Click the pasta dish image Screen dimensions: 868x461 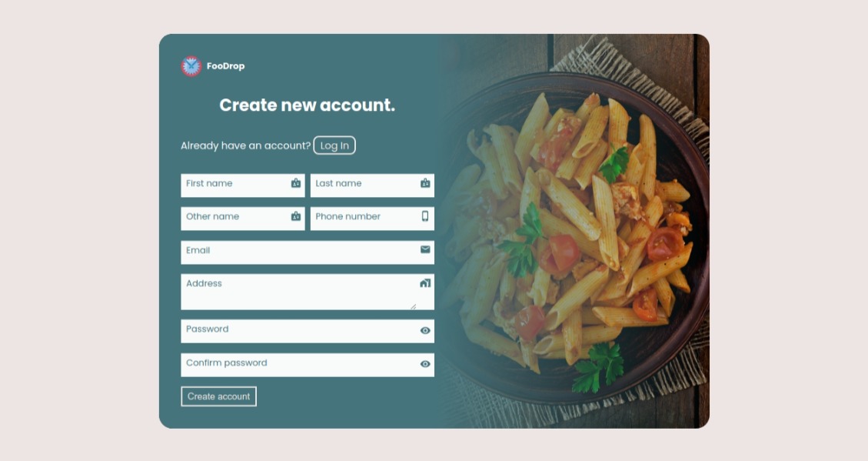(x=574, y=231)
